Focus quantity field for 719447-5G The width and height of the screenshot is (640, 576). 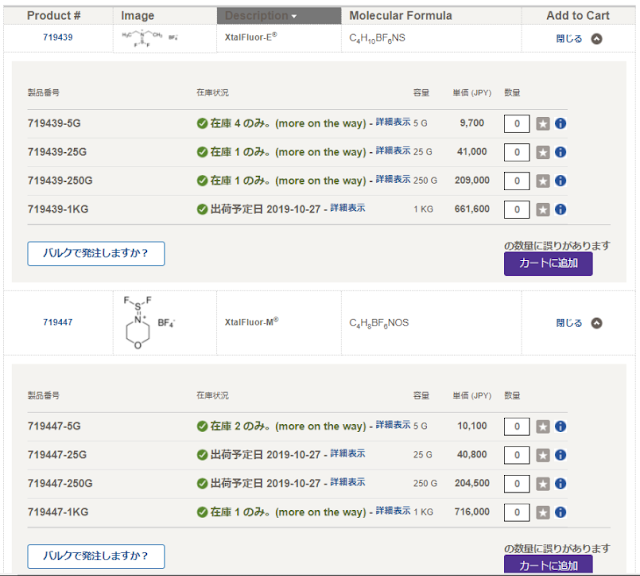point(517,427)
